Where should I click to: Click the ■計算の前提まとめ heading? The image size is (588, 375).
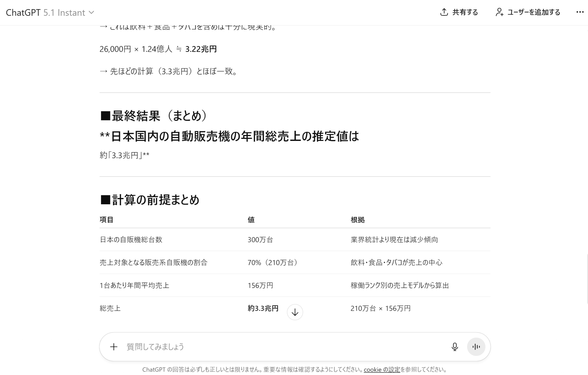coord(150,200)
